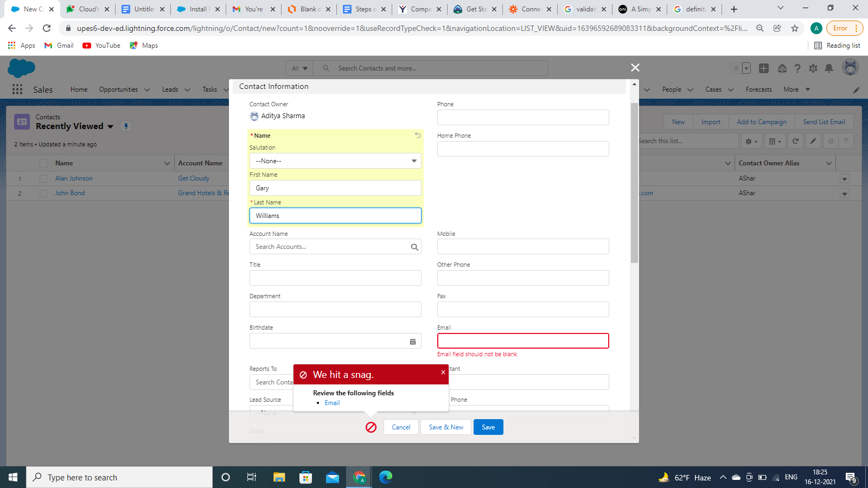Image resolution: width=868 pixels, height=488 pixels.
Task: Open list view controls gear dropdown
Action: click(x=751, y=141)
